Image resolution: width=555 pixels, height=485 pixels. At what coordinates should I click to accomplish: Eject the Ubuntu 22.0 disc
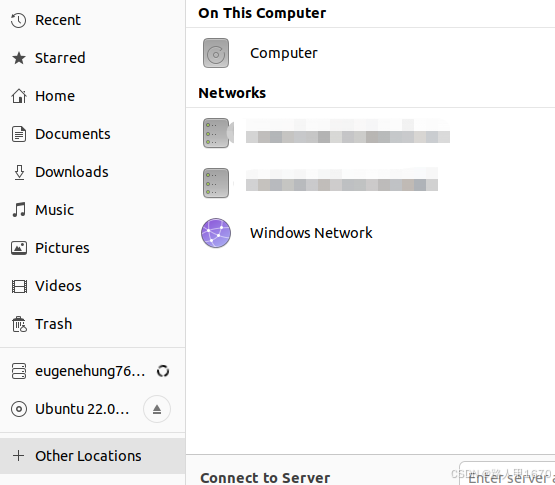[157, 409]
